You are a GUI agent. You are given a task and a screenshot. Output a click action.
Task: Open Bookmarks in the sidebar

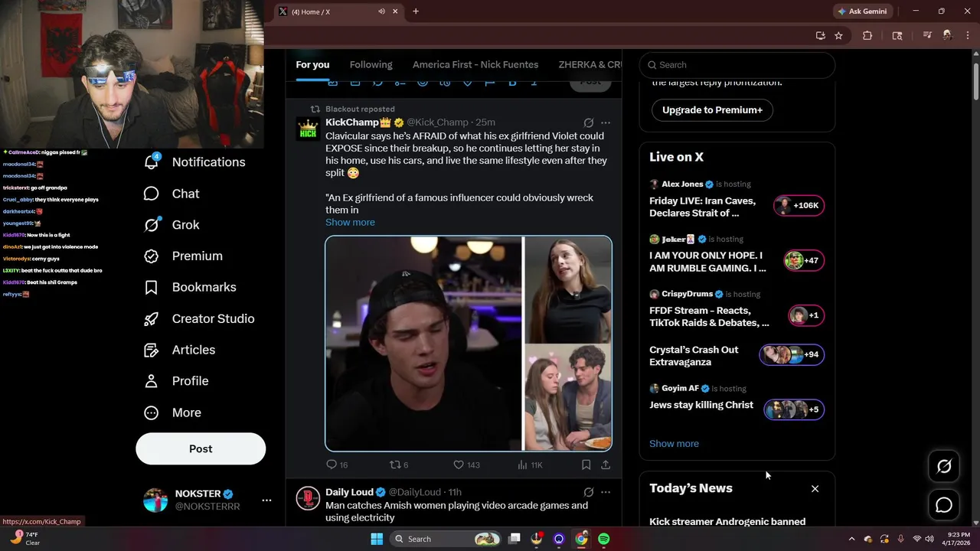click(190, 287)
